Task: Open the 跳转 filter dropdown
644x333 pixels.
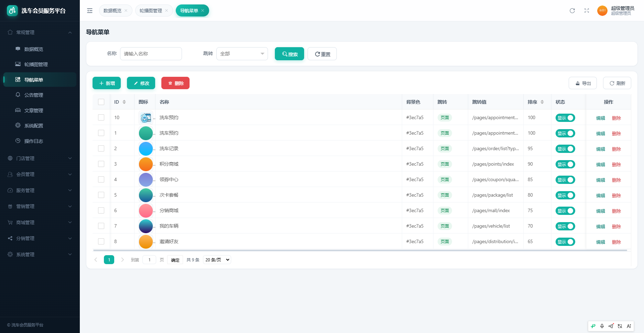Action: (x=242, y=54)
